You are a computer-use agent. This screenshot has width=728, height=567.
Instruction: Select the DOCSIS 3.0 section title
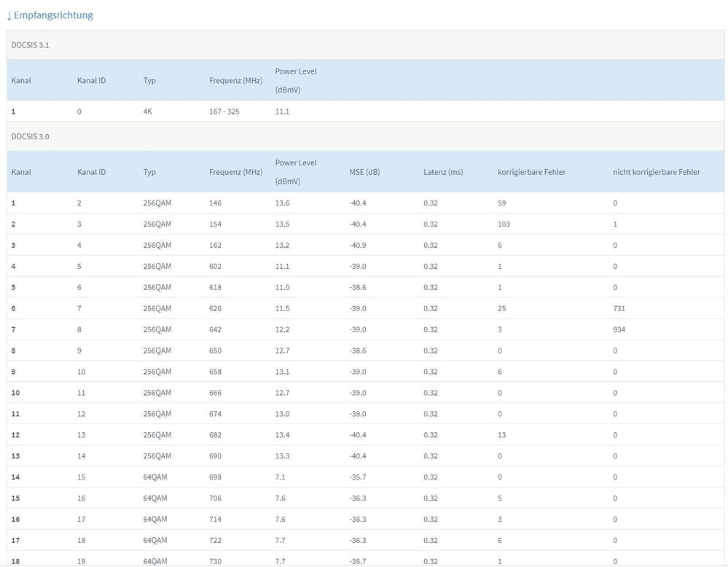tap(31, 136)
